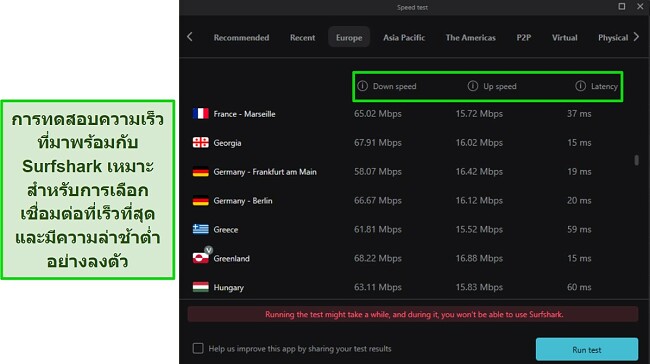
Task: Sort by Down speed column header
Action: [394, 86]
